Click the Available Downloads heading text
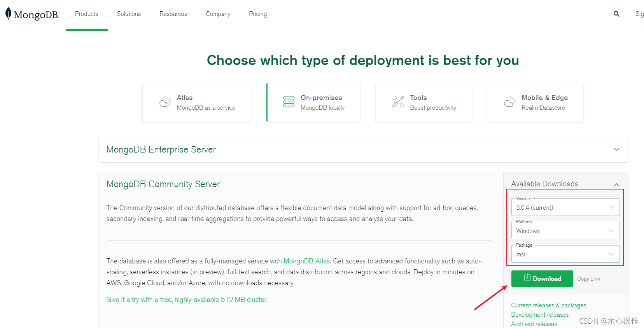Screen dimensions: 644x328 (x=544, y=184)
